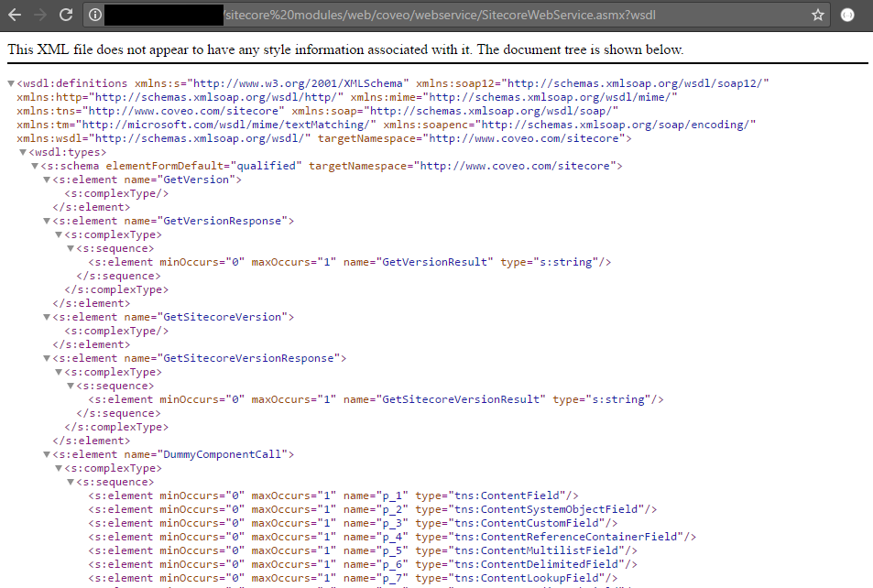Collapse the GetSitecoreVersionResponse element
873x588 pixels.
point(46,358)
